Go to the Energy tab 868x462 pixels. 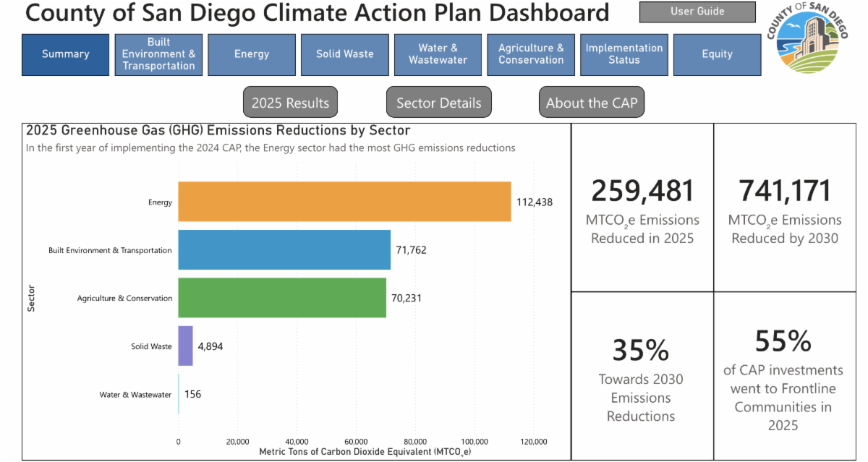(x=252, y=54)
